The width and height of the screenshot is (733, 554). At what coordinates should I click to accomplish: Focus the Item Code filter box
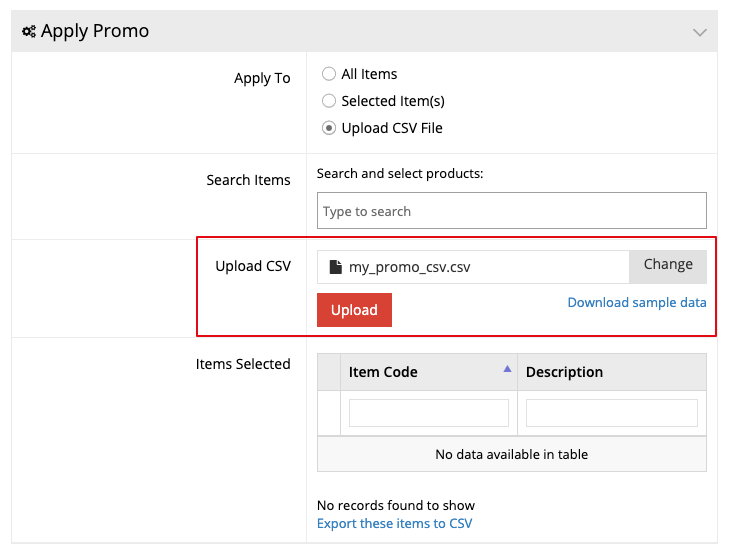pos(428,413)
